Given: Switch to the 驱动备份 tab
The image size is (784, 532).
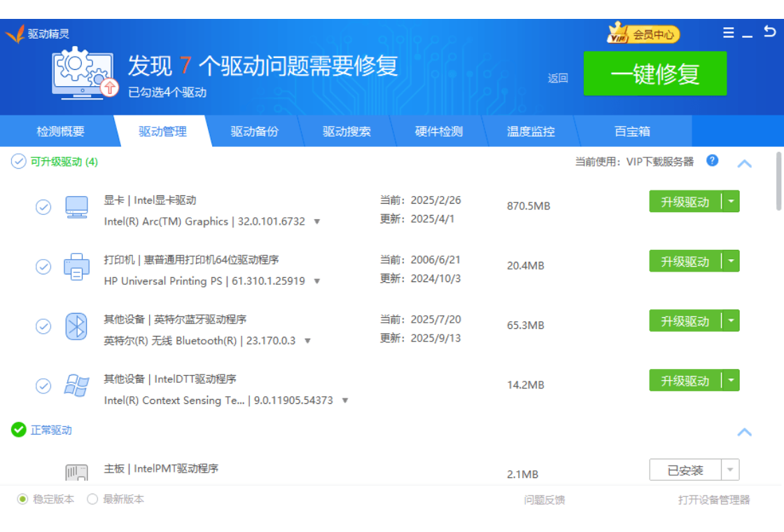Looking at the screenshot, I should point(255,132).
